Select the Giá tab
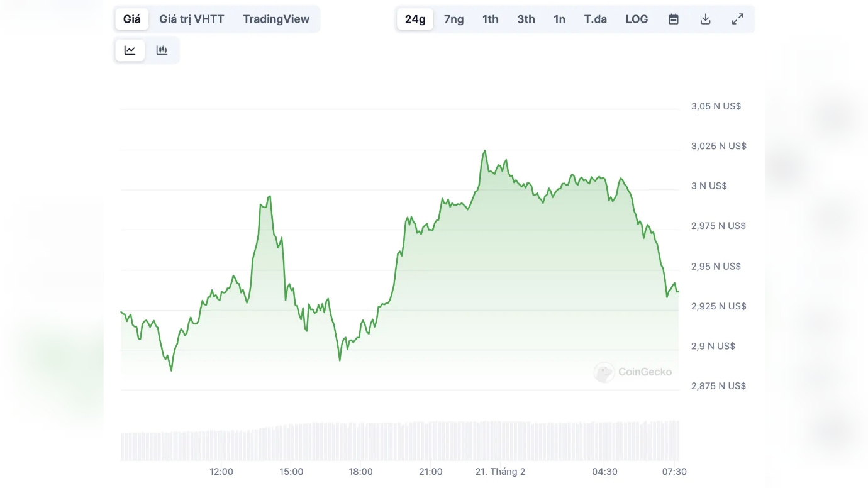 pyautogui.click(x=132, y=19)
